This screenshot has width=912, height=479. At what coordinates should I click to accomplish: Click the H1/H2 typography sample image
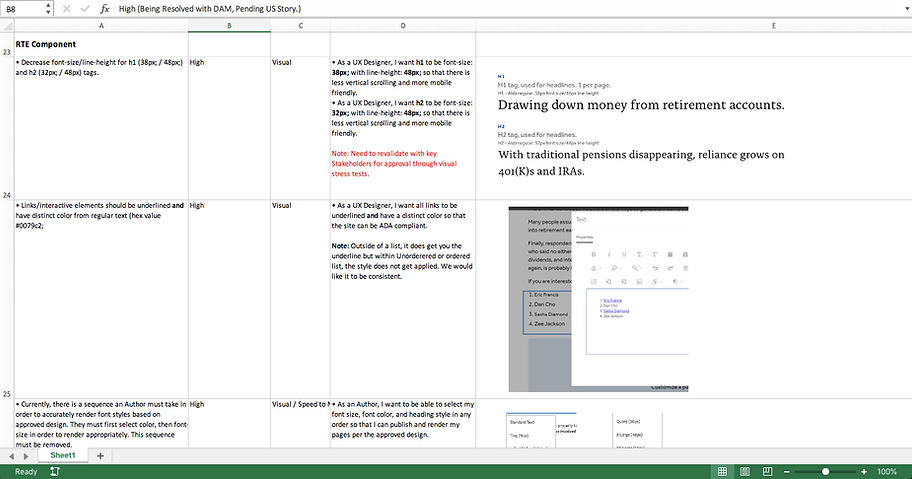click(x=641, y=125)
